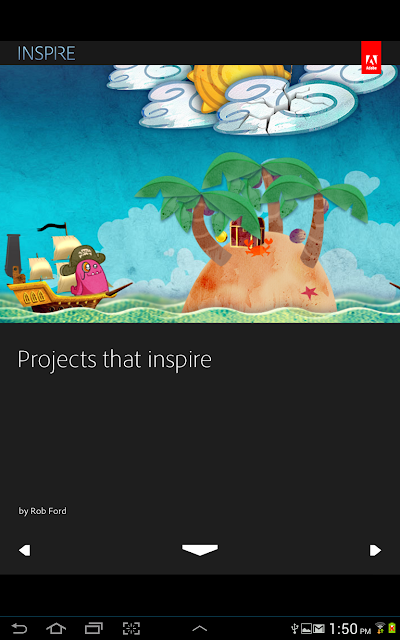The image size is (400, 640).
Task: Open the red Adobe logo badge
Action: (371, 58)
